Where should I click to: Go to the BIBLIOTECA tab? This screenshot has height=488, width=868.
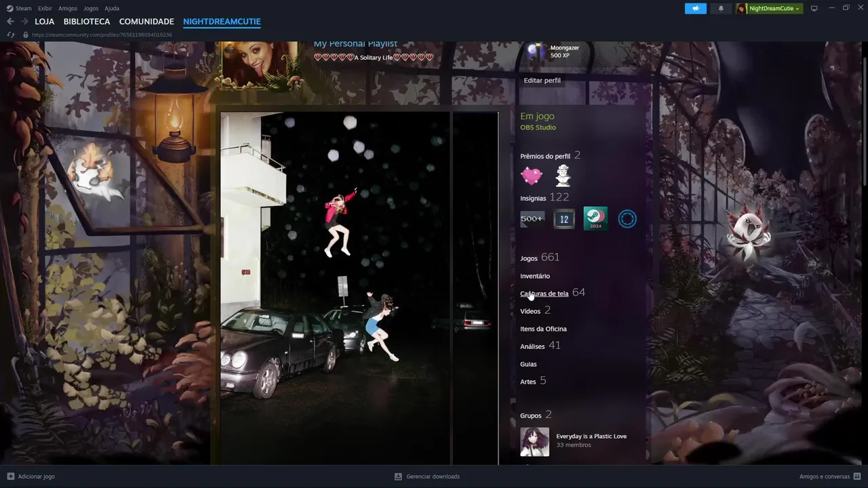click(x=87, y=22)
